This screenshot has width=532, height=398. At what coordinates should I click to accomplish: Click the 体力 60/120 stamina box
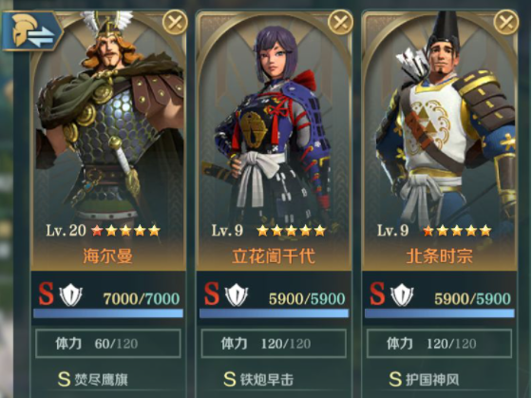coord(108,343)
